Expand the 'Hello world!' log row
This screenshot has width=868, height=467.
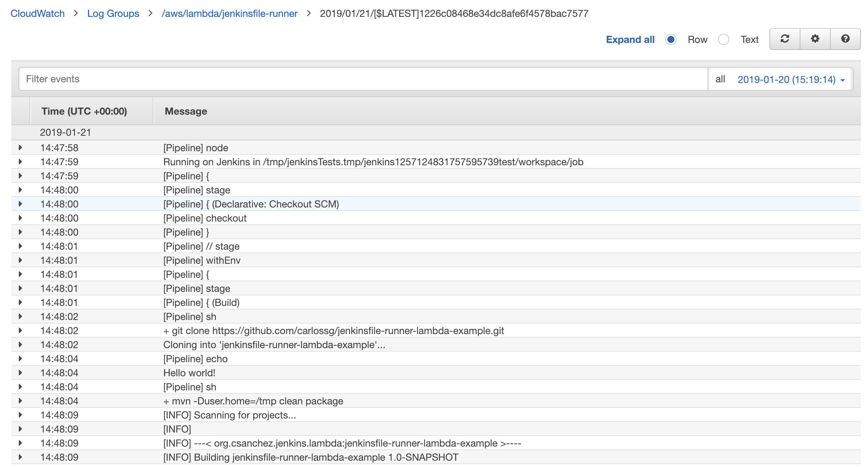pyautogui.click(x=20, y=373)
